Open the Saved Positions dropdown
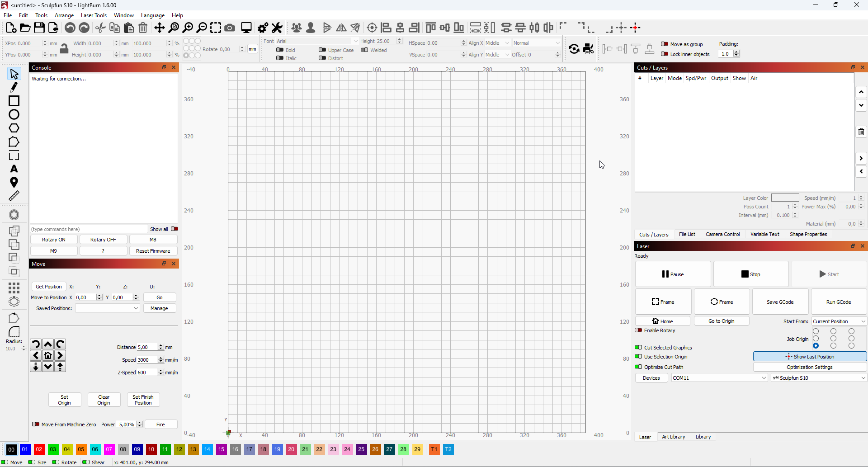This screenshot has width=868, height=467. [107, 308]
